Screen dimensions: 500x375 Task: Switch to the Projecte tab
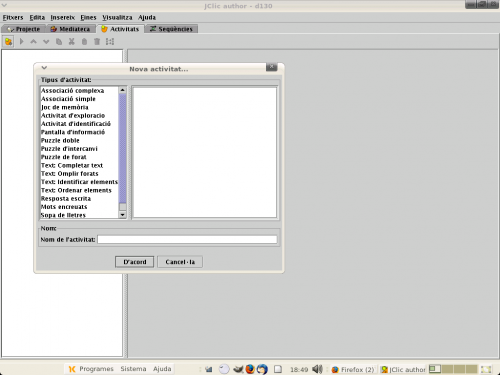24,29
